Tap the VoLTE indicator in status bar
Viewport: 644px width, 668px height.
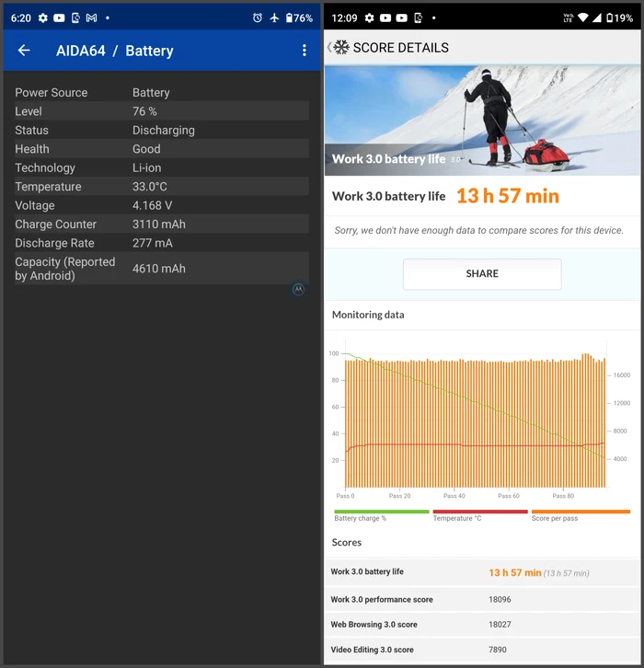pos(568,17)
